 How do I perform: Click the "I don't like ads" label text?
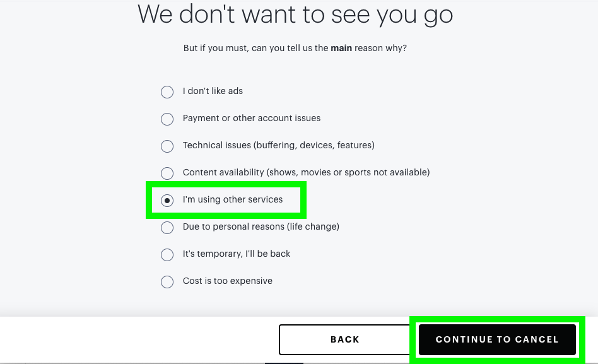pyautogui.click(x=213, y=91)
